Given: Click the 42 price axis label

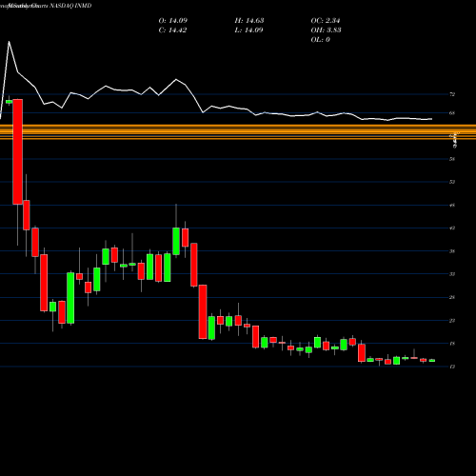Looking at the screenshot, I should click(452, 228).
